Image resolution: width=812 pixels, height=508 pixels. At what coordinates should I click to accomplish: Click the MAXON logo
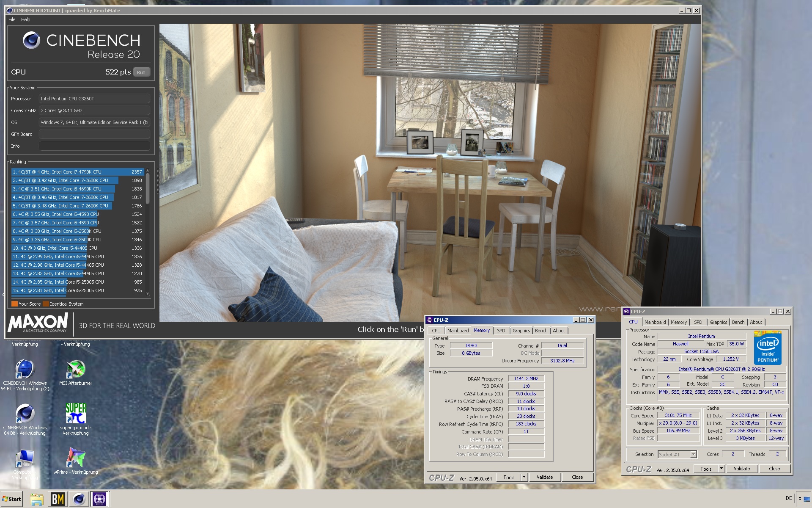[x=38, y=323]
